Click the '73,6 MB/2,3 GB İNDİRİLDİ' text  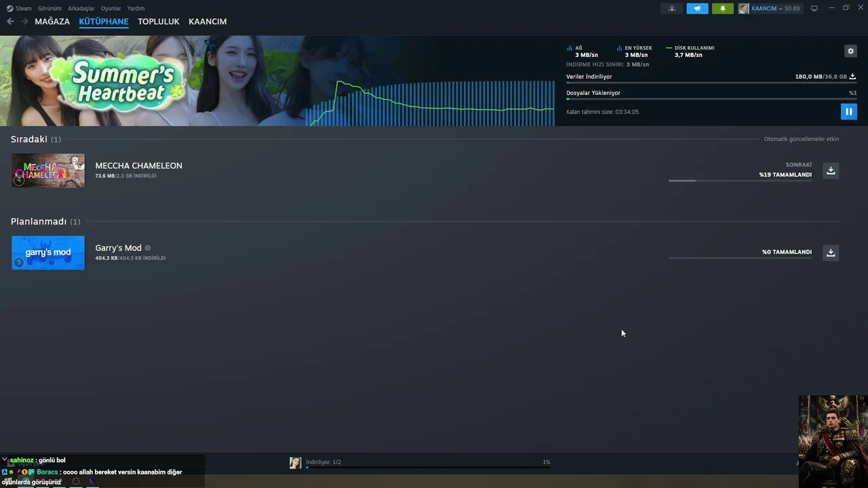point(125,176)
